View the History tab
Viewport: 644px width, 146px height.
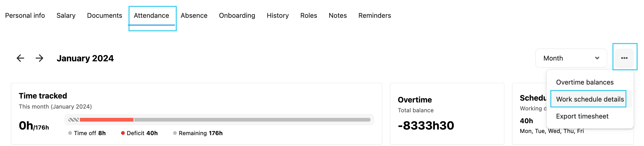[x=278, y=15]
